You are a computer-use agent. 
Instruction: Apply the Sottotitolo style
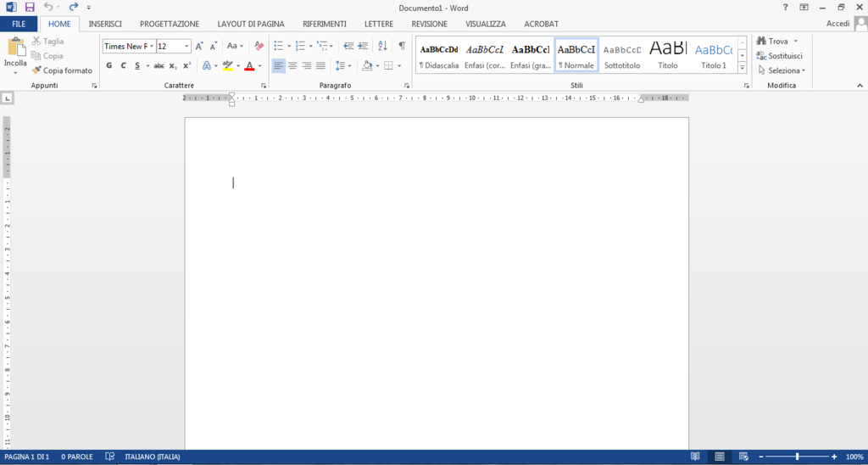(x=622, y=55)
